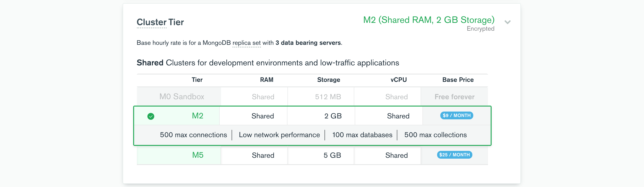The image size is (644, 187).
Task: Click the M0 Sandbox RAM Shared cell
Action: click(254, 97)
